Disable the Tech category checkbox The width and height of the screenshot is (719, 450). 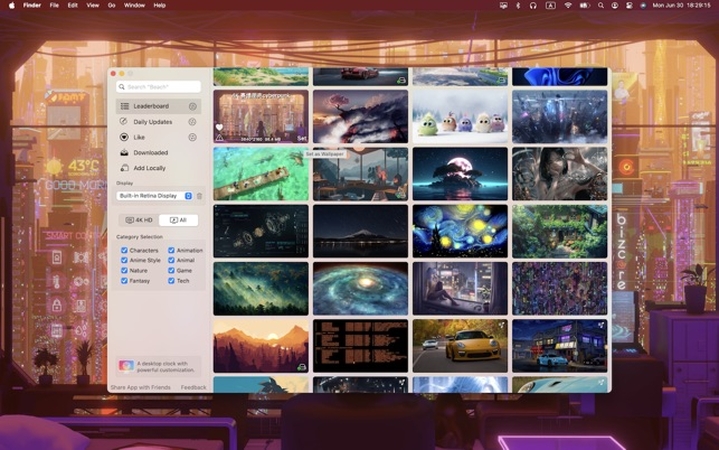tap(171, 281)
